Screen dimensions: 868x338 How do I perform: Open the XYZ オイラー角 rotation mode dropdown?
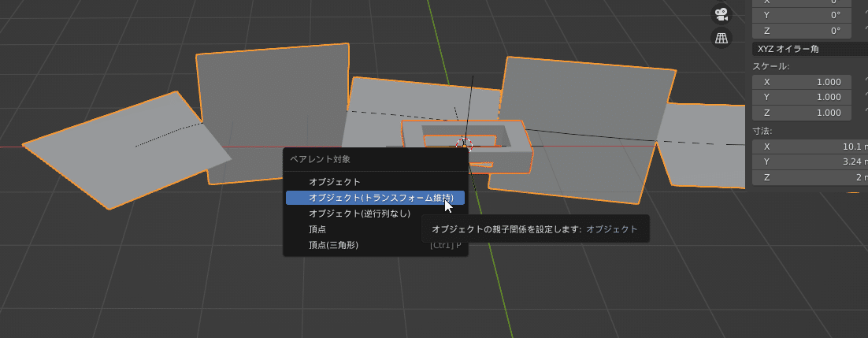pos(810,49)
